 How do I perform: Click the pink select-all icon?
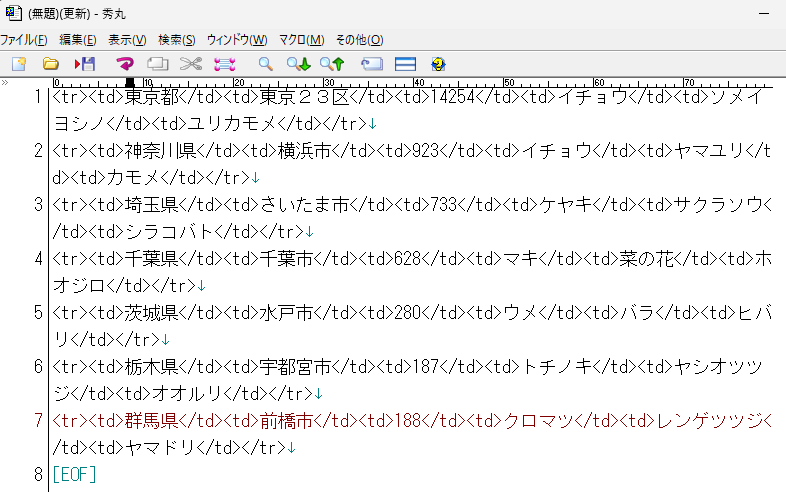(224, 64)
